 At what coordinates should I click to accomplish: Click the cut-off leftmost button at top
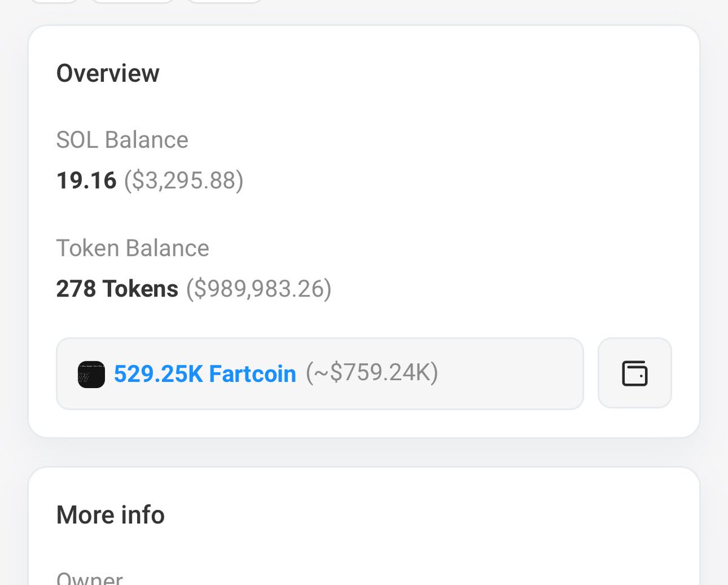pyautogui.click(x=55, y=1)
